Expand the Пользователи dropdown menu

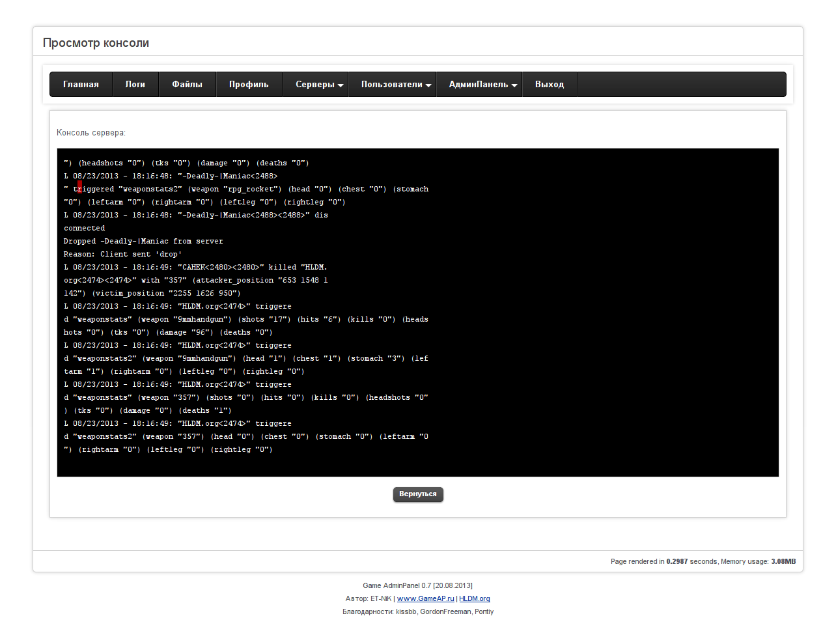(x=396, y=85)
